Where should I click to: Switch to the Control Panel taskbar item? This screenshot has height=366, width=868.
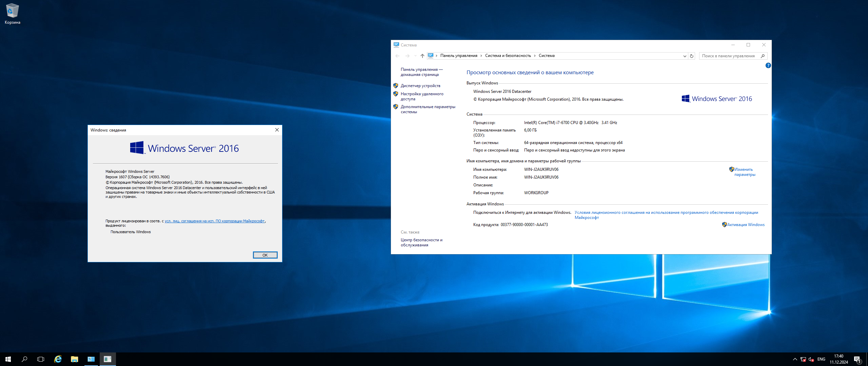tap(91, 359)
